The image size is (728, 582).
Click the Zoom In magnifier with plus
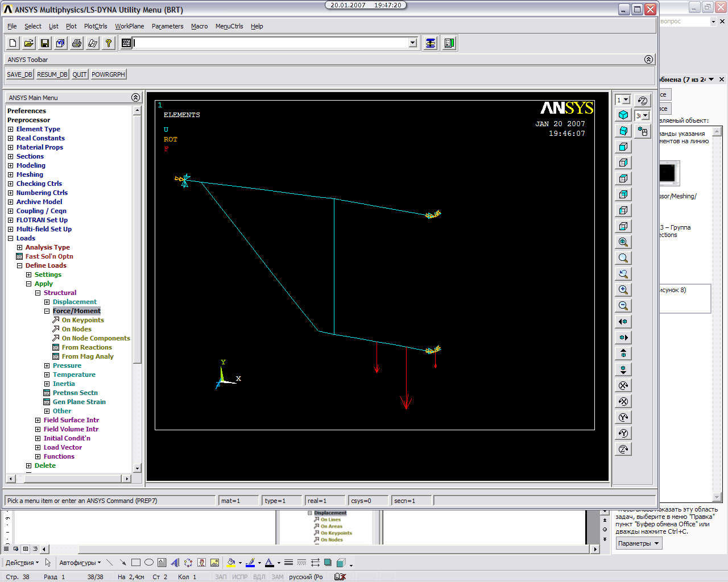(623, 290)
